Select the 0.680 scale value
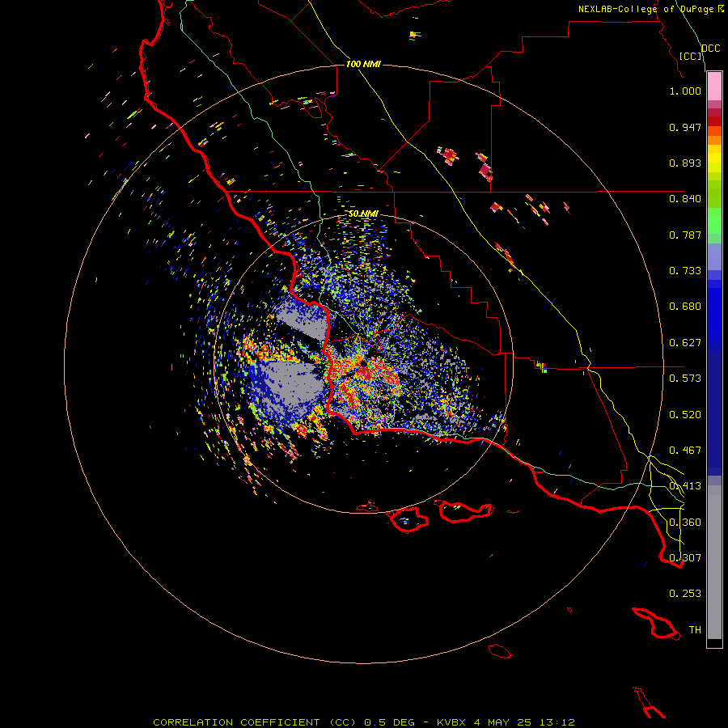Viewport: 728px width, 728px height. [x=685, y=307]
